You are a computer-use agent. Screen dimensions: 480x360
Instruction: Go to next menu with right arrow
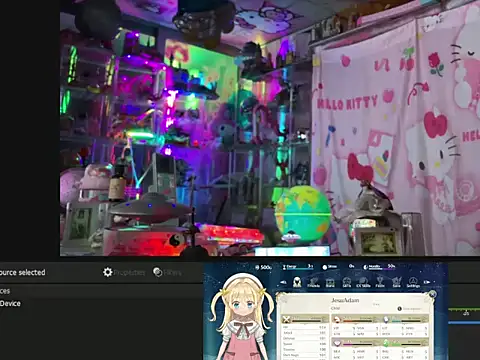point(427,282)
